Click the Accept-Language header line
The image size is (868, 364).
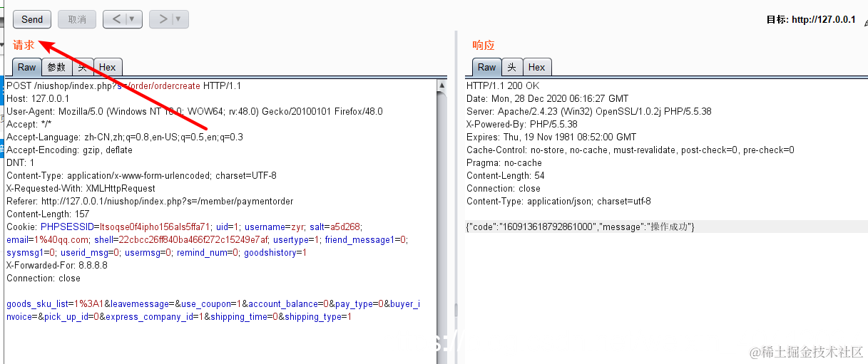(125, 137)
